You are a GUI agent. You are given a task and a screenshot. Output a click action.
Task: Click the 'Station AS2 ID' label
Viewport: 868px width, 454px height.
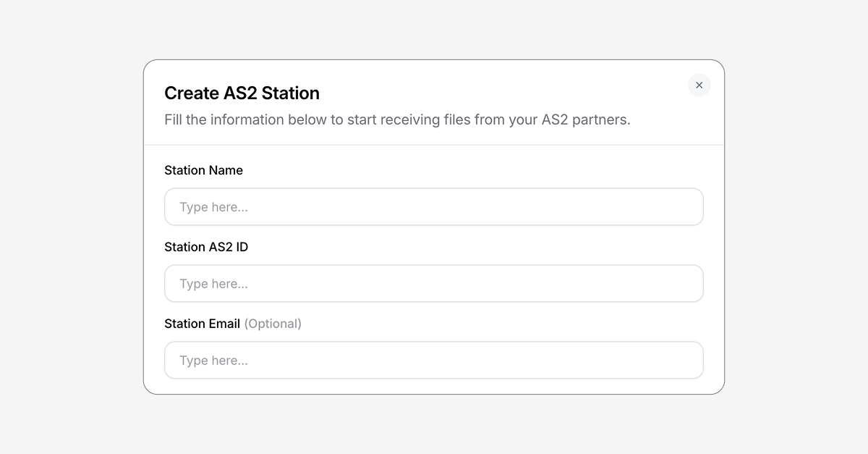point(206,247)
